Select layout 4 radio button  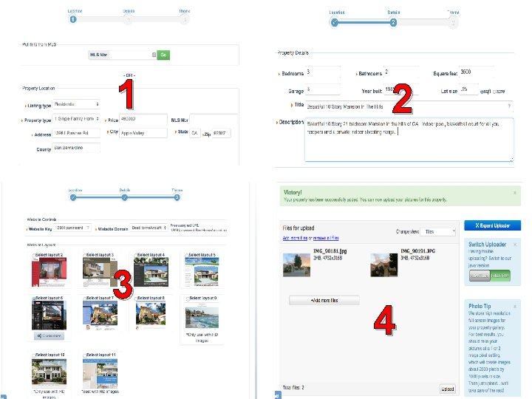click(x=136, y=255)
